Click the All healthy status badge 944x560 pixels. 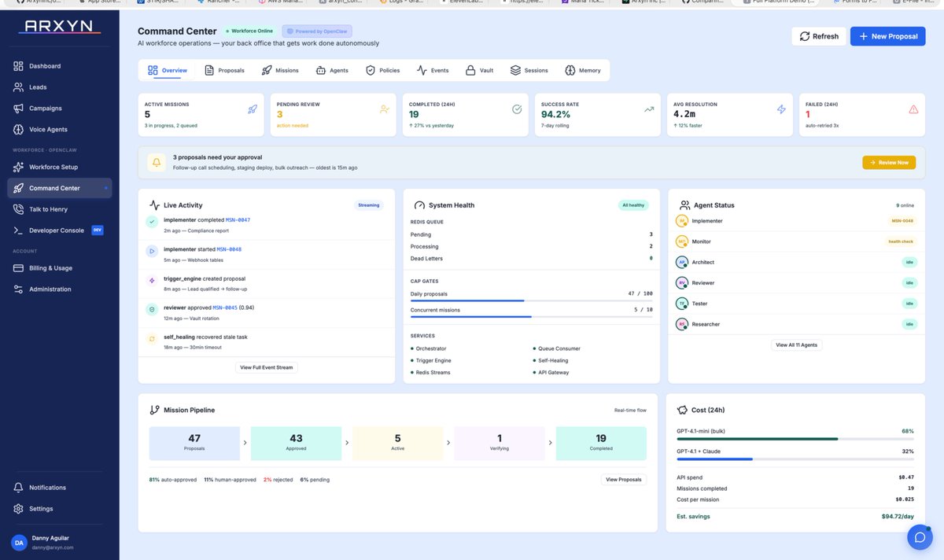click(633, 205)
